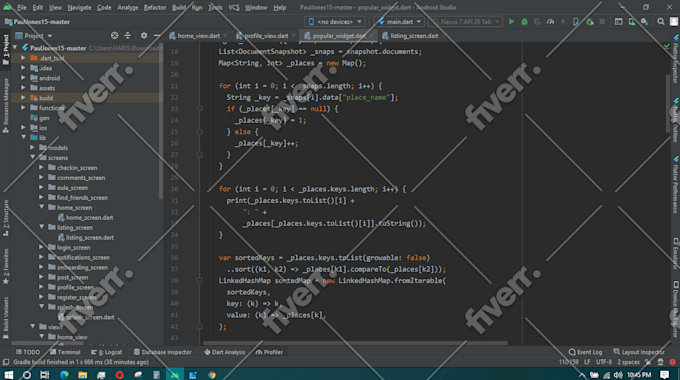The width and height of the screenshot is (680, 380).
Task: Expand the android folder
Action: click(x=23, y=78)
